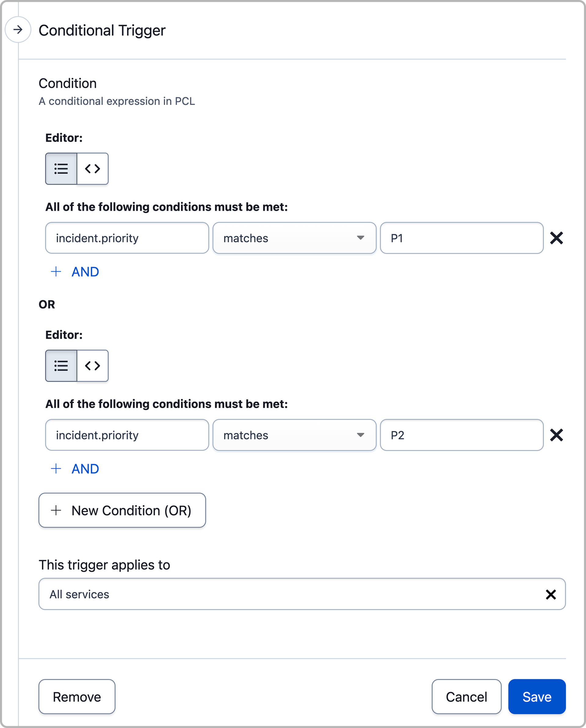
Task: Switch first condition to code editor view
Action: click(92, 168)
